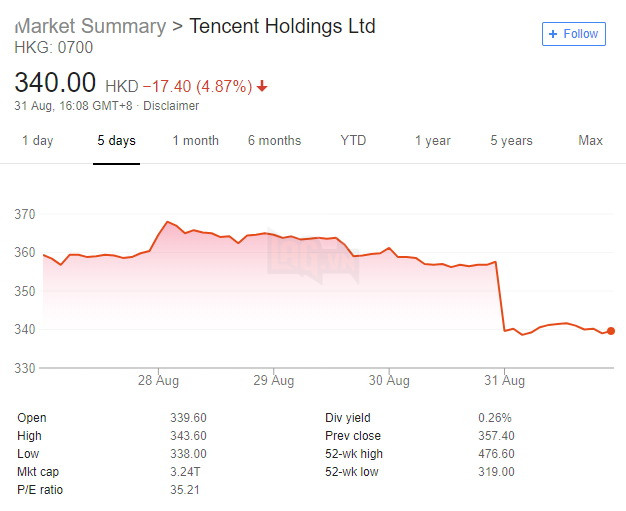Show the 1 year chart range
The image size is (626, 511).
433,141
